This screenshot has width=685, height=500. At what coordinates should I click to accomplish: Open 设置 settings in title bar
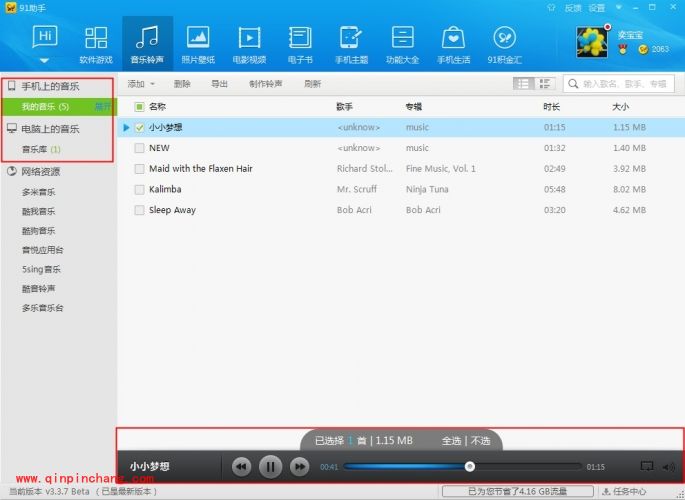click(x=597, y=8)
